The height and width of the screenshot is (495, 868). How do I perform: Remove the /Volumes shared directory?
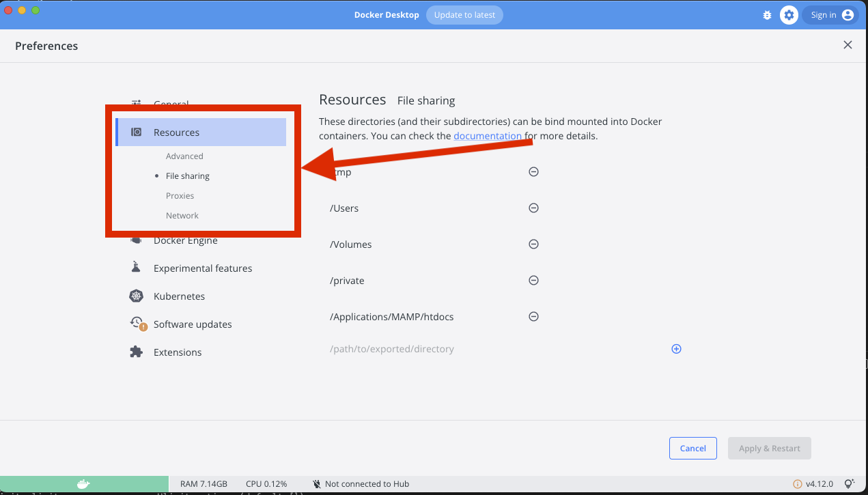(x=534, y=244)
